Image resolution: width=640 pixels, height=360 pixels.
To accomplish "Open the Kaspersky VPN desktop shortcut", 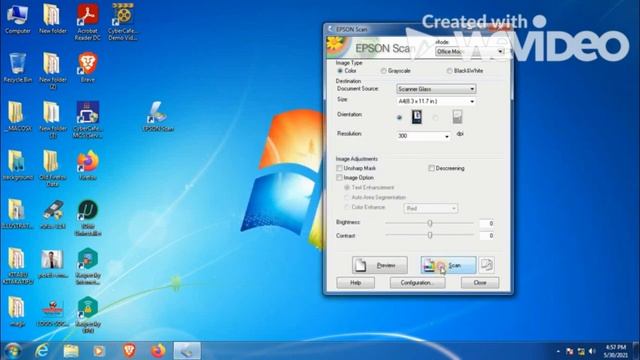I will 87,315.
